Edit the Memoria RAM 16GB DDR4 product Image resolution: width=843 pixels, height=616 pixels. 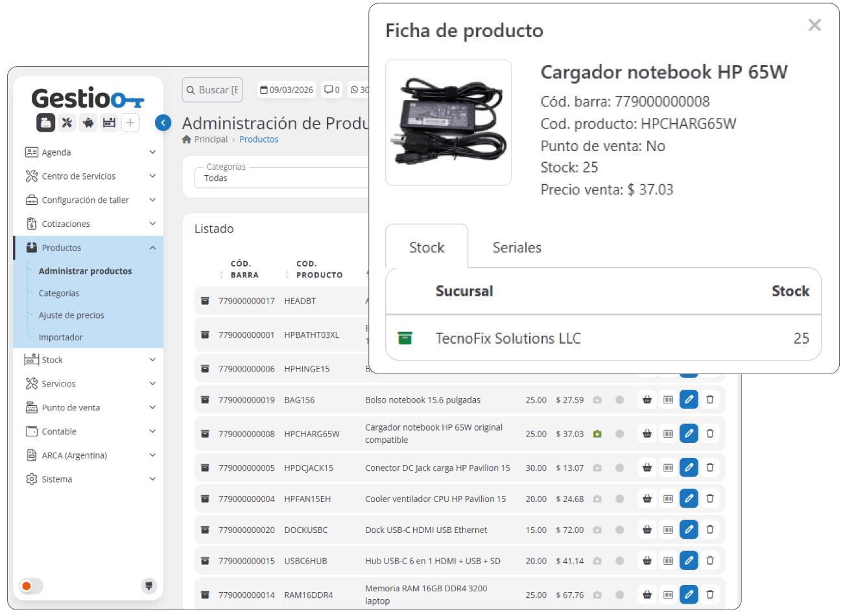(x=689, y=595)
